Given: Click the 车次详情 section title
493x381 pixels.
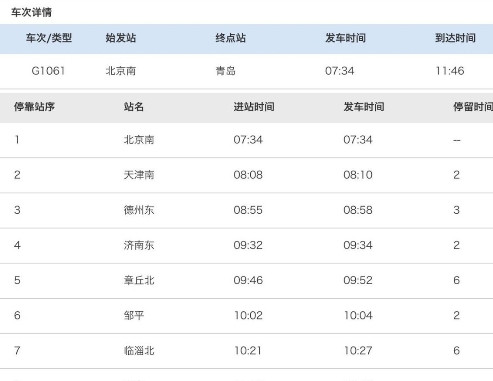Looking at the screenshot, I should point(31,12).
